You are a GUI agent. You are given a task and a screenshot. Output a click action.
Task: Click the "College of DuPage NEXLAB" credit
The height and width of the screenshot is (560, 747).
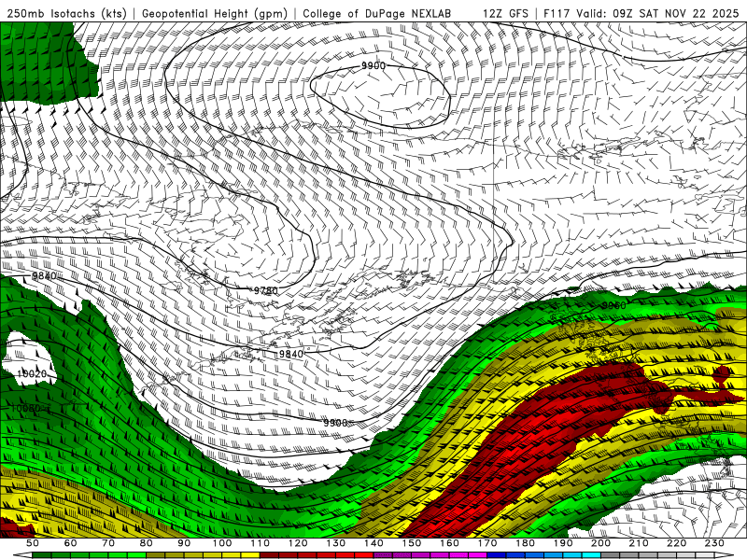pyautogui.click(x=376, y=13)
